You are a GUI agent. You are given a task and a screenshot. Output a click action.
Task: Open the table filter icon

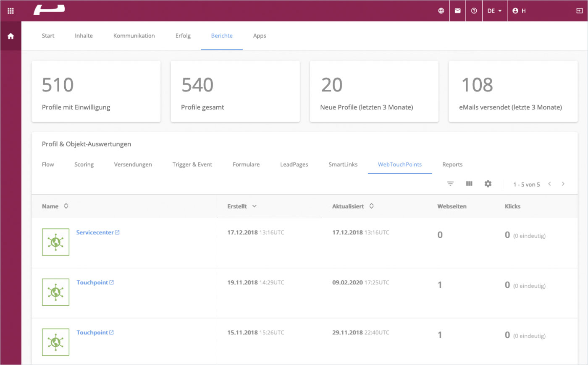(x=450, y=184)
